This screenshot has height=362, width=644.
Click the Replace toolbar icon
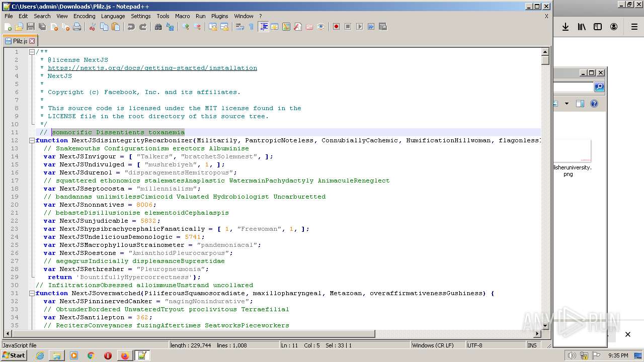click(170, 27)
